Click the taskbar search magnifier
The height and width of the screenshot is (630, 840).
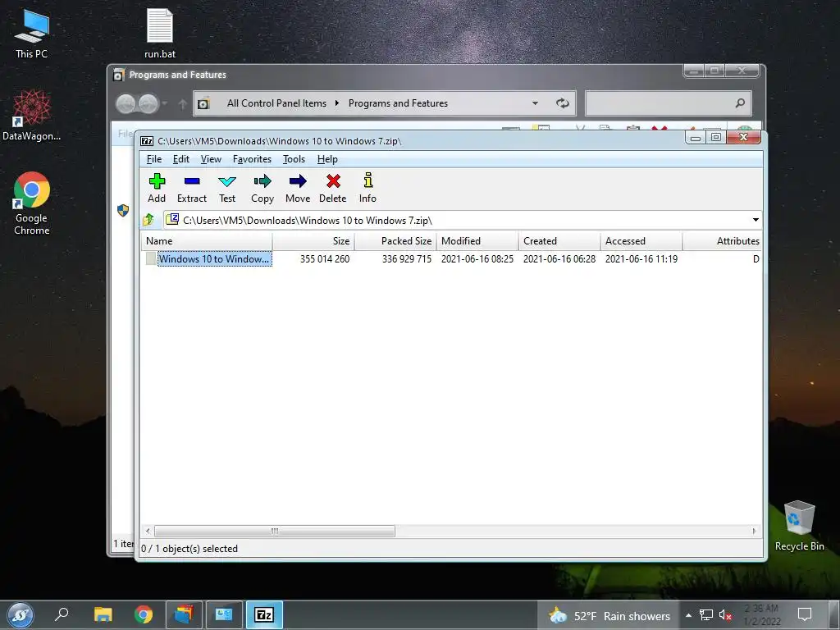coord(62,614)
